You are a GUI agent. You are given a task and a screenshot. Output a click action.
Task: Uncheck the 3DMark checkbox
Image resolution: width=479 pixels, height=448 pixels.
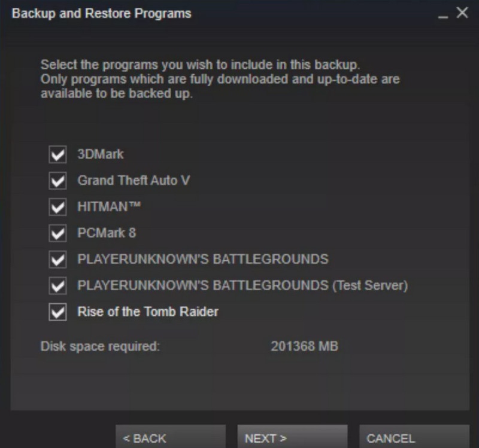pyautogui.click(x=57, y=154)
